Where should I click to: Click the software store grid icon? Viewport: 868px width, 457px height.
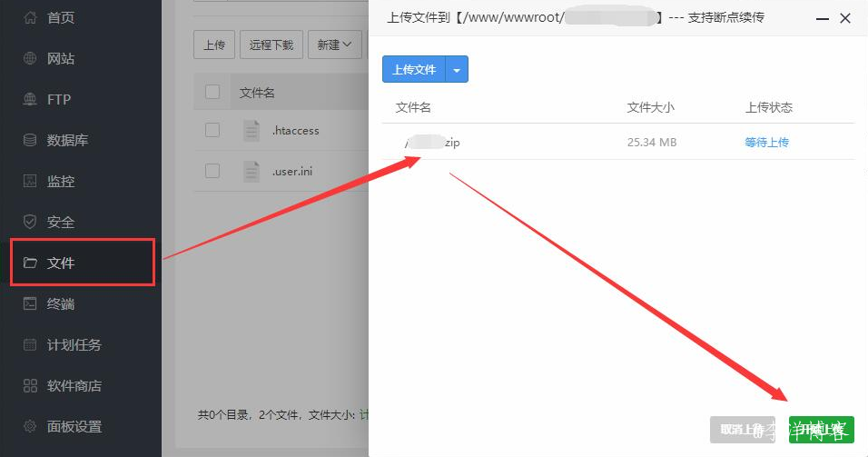30,386
